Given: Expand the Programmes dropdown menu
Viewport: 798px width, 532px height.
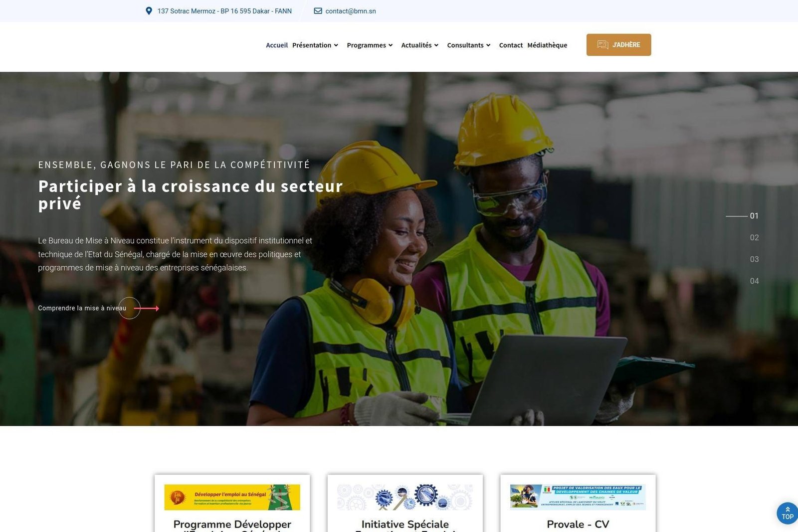Looking at the screenshot, I should pos(370,45).
